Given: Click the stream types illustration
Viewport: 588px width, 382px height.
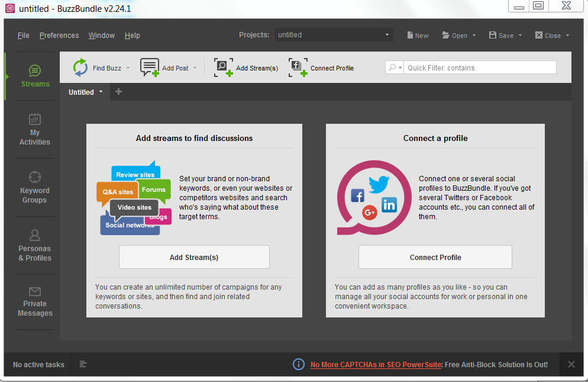Looking at the screenshot, I should 134,198.
